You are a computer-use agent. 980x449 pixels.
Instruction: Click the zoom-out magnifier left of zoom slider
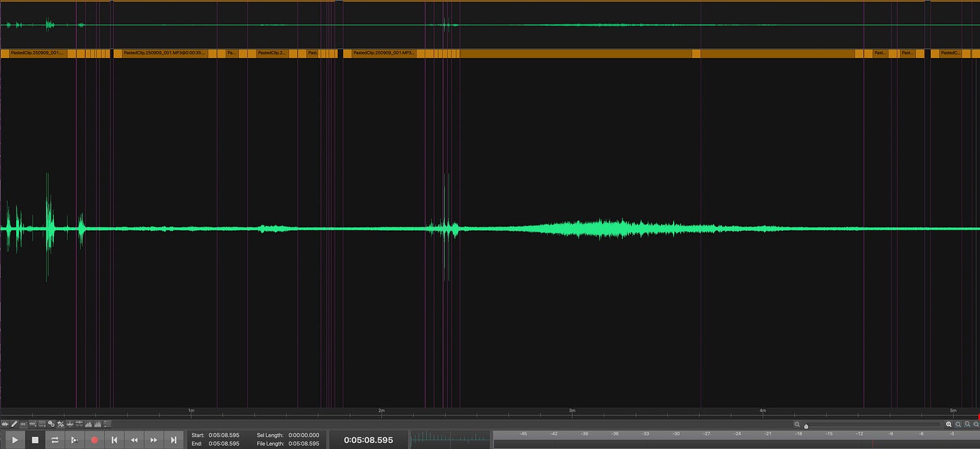coord(797,424)
